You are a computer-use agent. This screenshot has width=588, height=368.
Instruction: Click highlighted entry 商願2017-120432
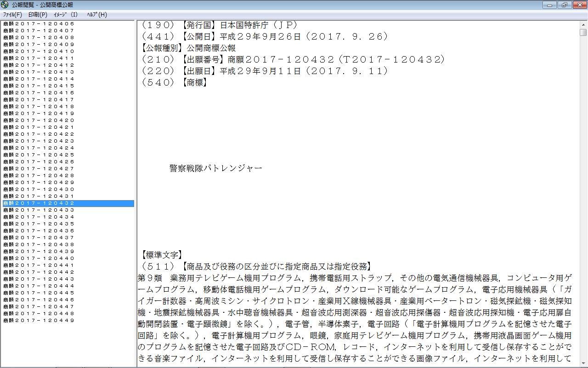point(39,203)
